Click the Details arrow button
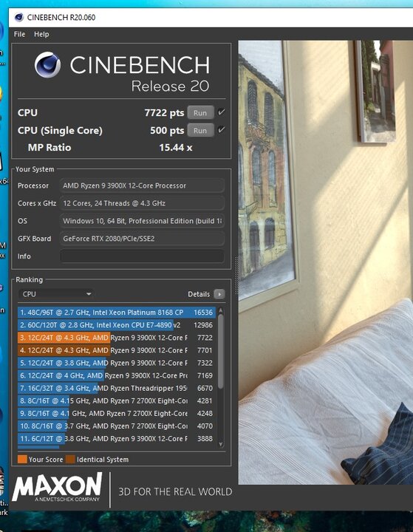This screenshot has height=532, width=413. pyautogui.click(x=219, y=294)
